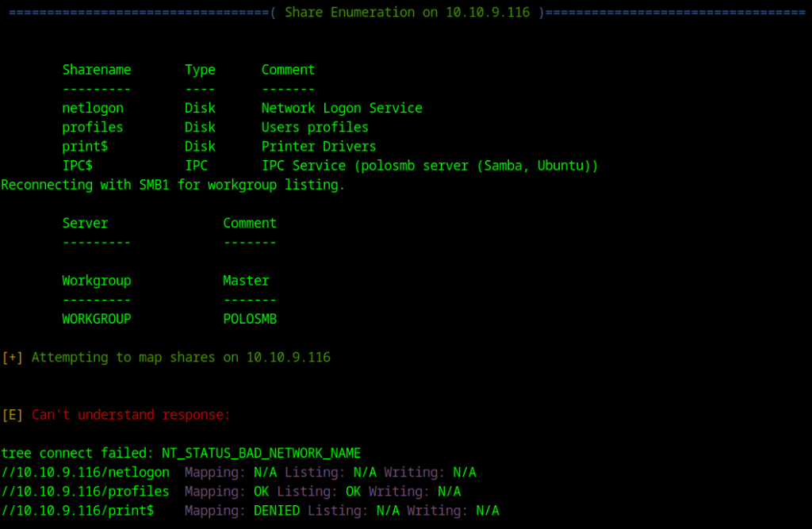Click 'Mapping: N/A' in the netlogon result

231,473
